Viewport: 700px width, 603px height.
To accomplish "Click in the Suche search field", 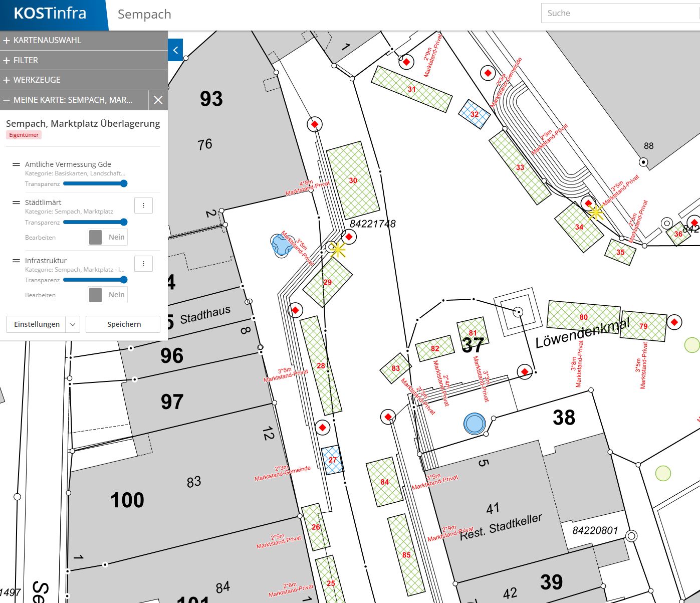I will pos(619,13).
